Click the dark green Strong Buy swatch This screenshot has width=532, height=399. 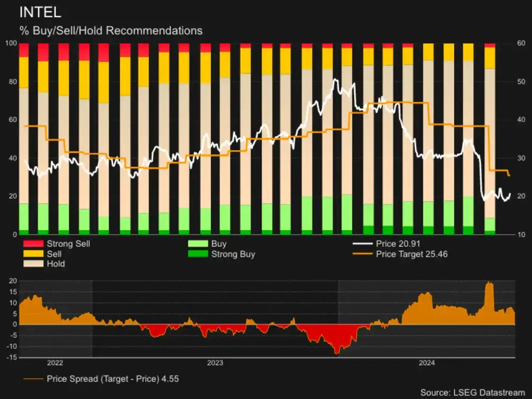coord(198,254)
